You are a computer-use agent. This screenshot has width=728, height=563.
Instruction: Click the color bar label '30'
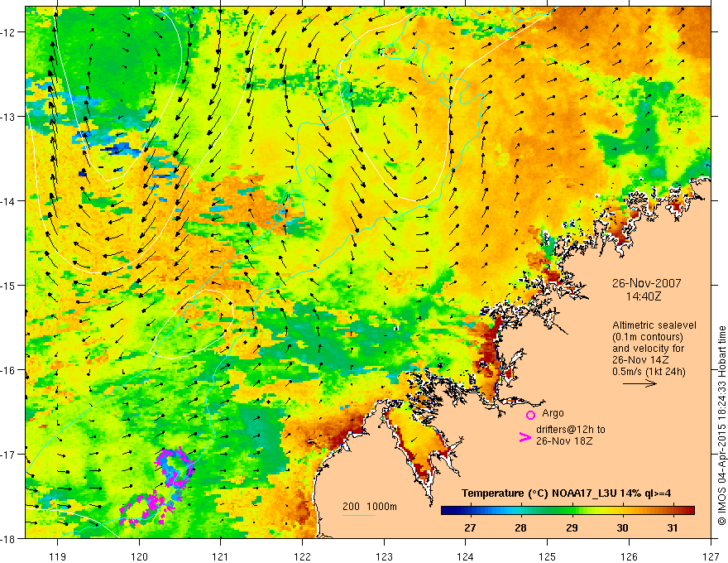[622, 527]
